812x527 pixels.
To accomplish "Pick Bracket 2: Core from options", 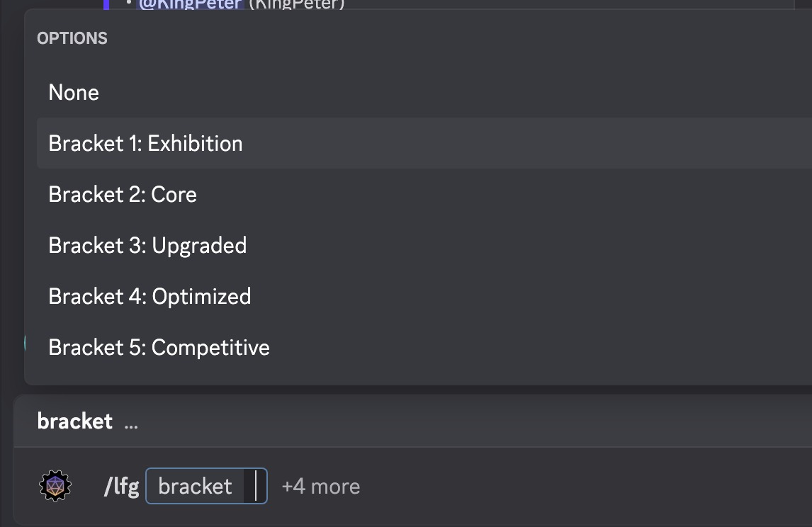I will (x=123, y=195).
